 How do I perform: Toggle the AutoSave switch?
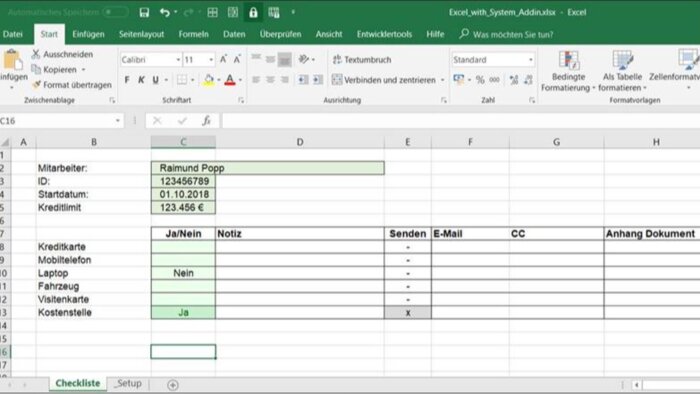pyautogui.click(x=115, y=12)
